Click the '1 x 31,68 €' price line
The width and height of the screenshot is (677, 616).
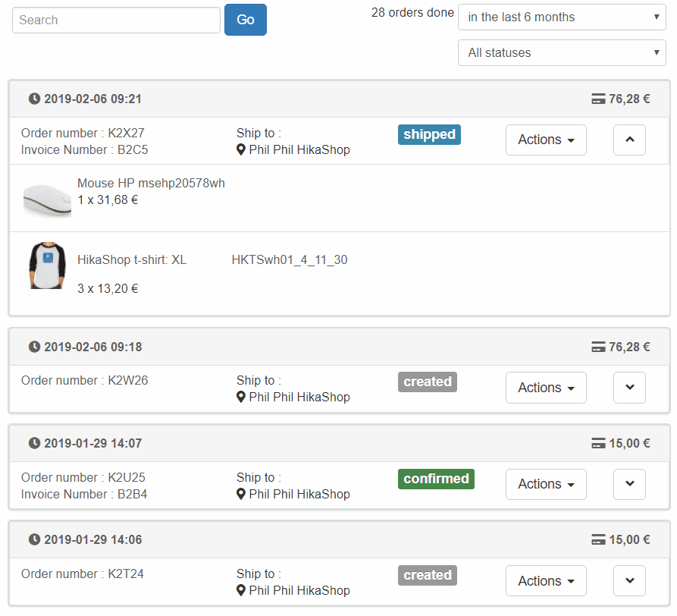[x=108, y=200]
